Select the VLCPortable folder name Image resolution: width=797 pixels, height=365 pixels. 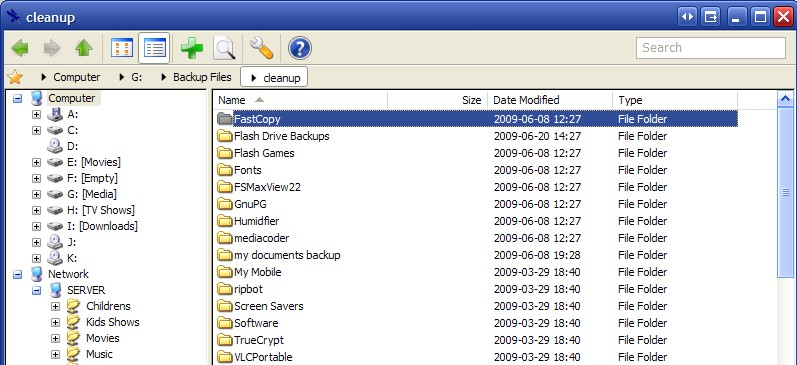tap(263, 357)
